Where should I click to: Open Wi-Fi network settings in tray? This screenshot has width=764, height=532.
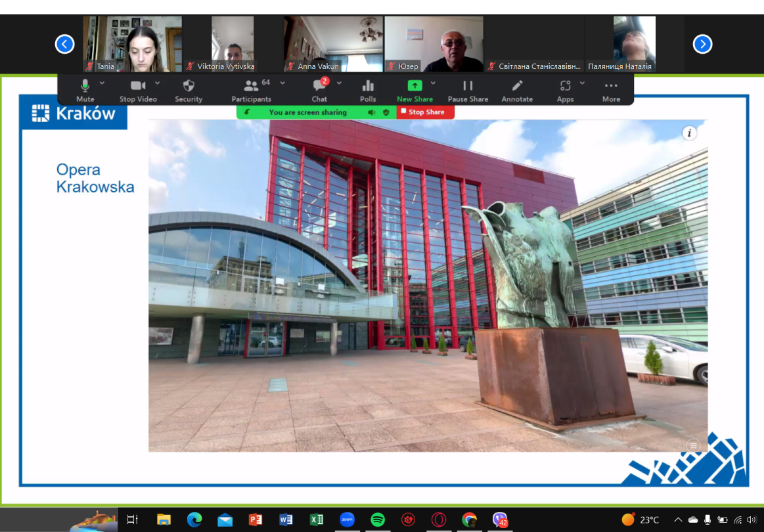(738, 520)
